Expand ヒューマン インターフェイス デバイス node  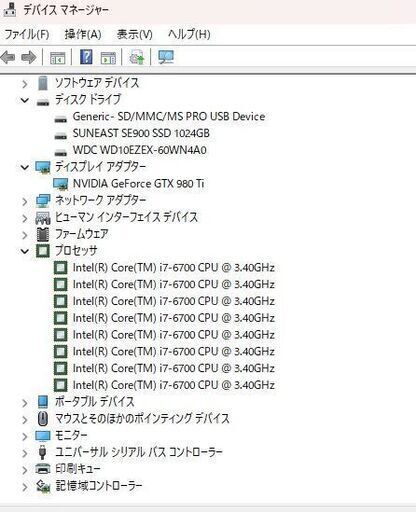(24, 218)
